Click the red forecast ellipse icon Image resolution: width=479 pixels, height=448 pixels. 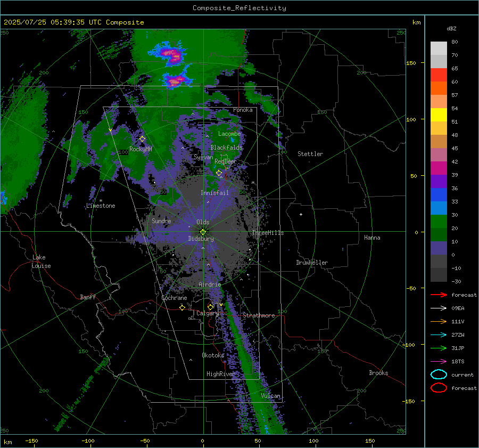[439, 388]
